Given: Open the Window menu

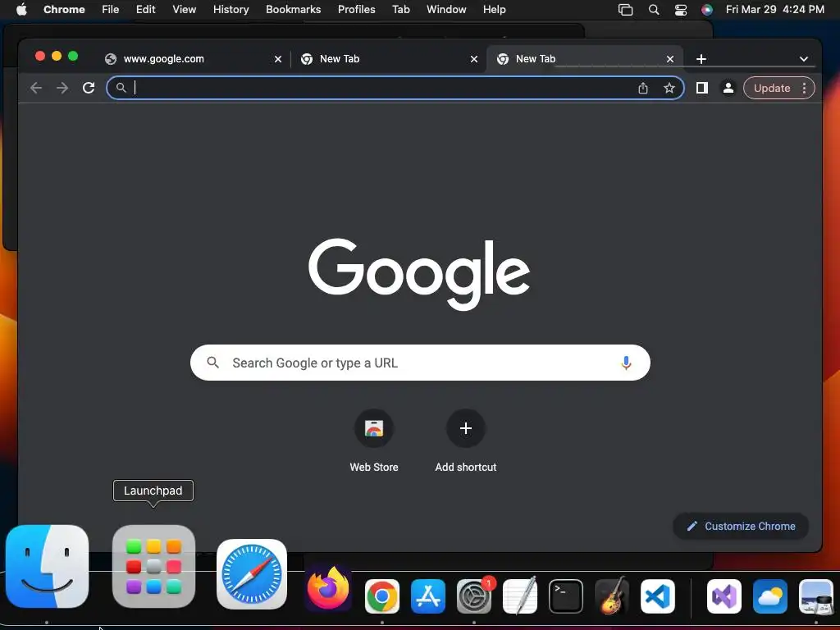Looking at the screenshot, I should 446,10.
